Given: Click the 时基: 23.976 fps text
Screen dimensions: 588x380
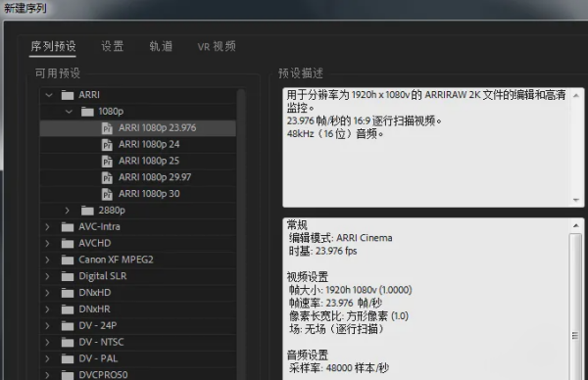Looking at the screenshot, I should (x=322, y=251).
